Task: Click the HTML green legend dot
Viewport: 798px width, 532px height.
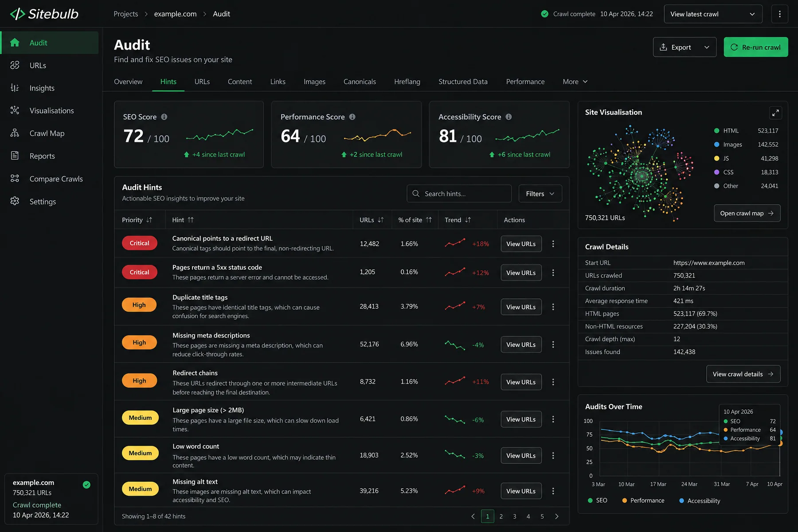Action: [716, 131]
